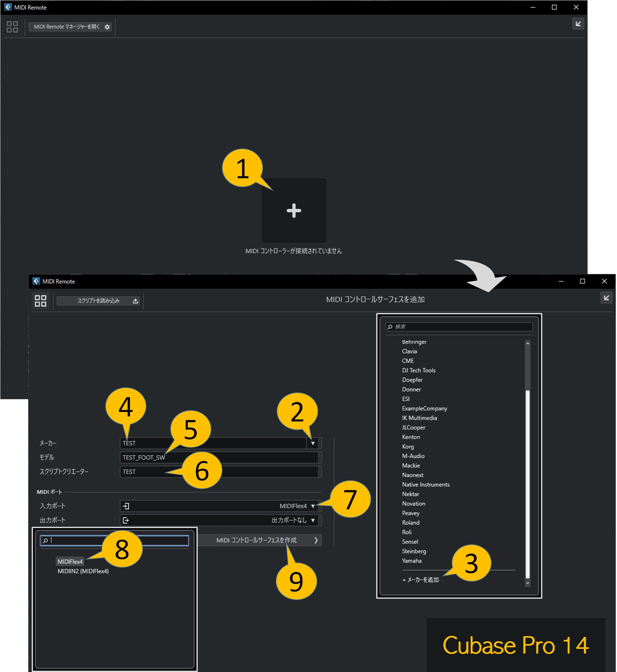Click vendor list scrollbar up arrow
617x672 pixels.
528,343
